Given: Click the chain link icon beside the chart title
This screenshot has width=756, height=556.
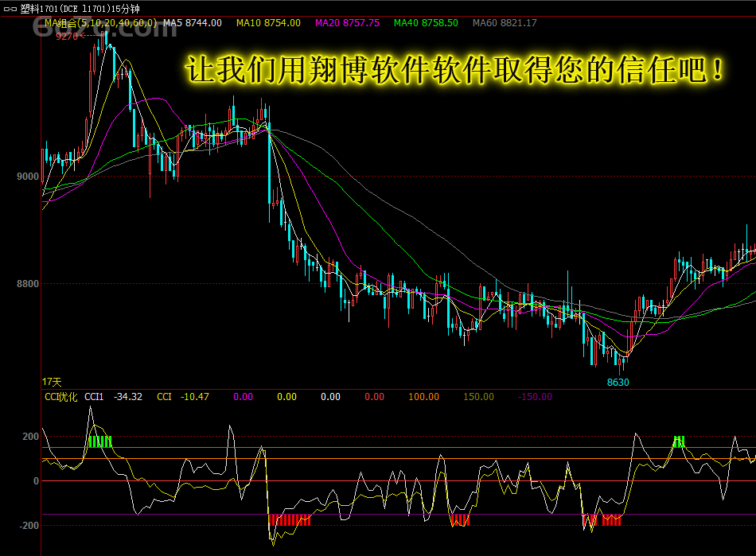Looking at the screenshot, I should [10, 9].
